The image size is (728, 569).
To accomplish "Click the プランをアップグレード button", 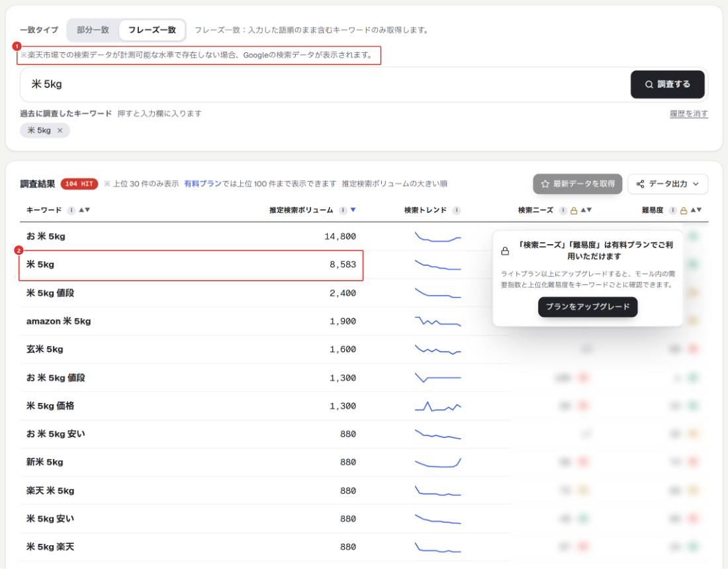I will click(588, 307).
